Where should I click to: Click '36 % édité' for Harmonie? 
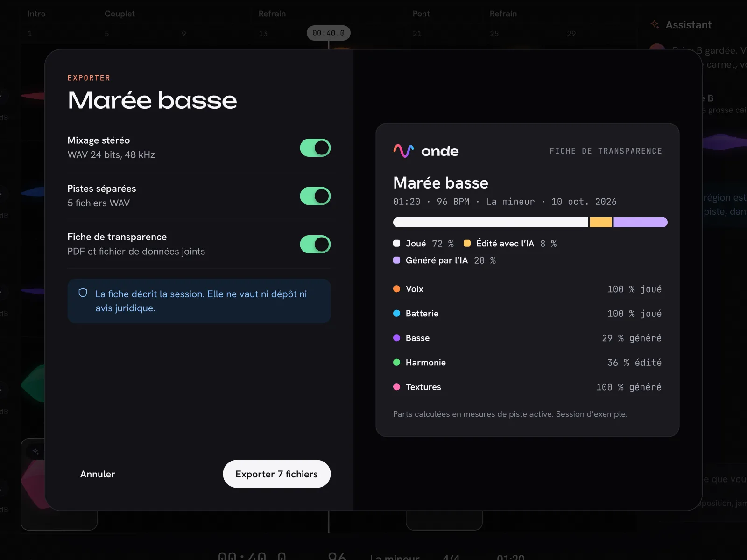(634, 363)
